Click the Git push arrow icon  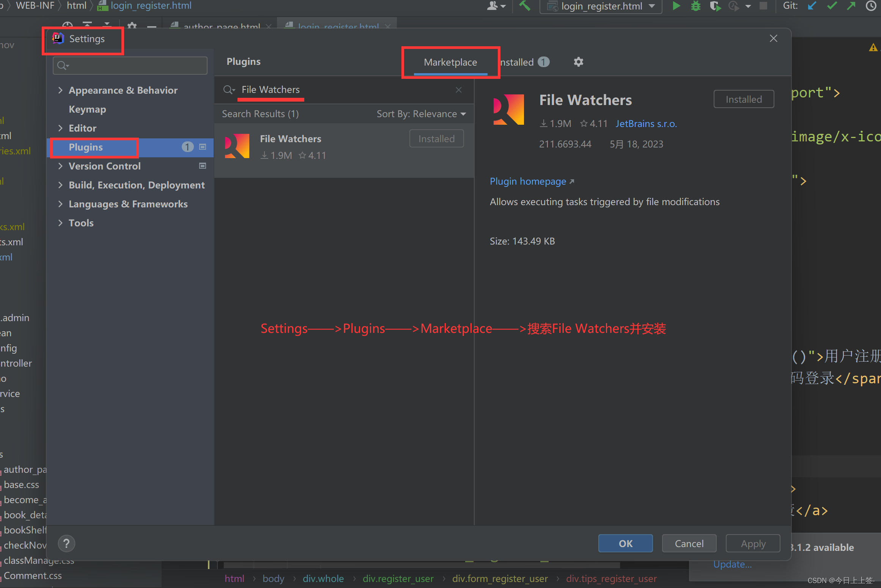(x=851, y=6)
